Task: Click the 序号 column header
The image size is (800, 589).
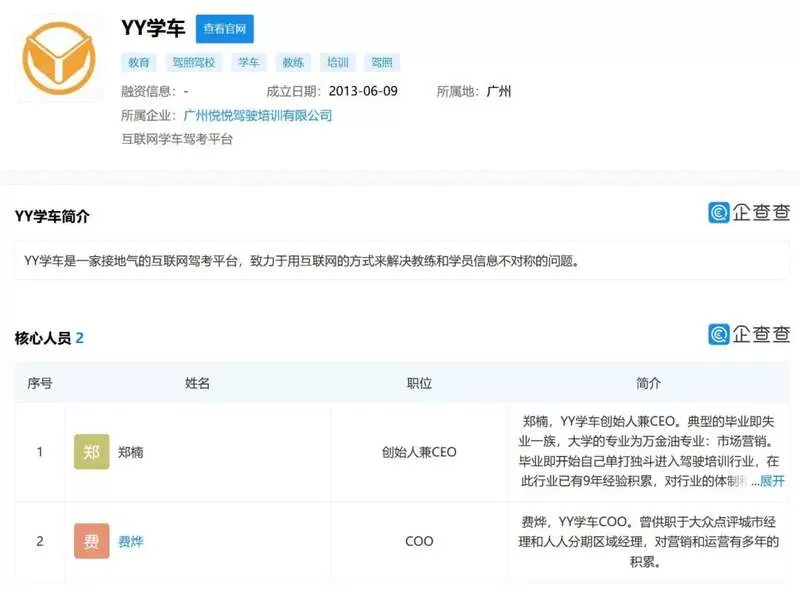Action: pos(40,383)
